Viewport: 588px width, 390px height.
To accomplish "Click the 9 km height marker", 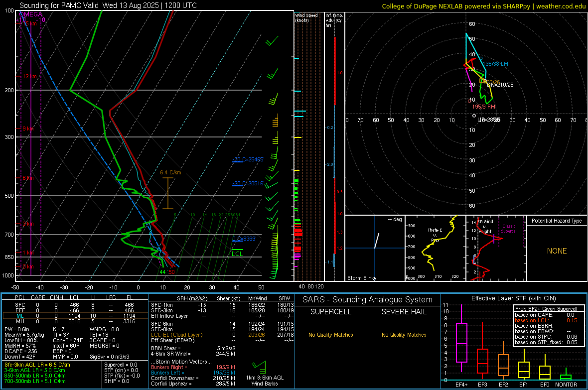I will pos(27,129).
